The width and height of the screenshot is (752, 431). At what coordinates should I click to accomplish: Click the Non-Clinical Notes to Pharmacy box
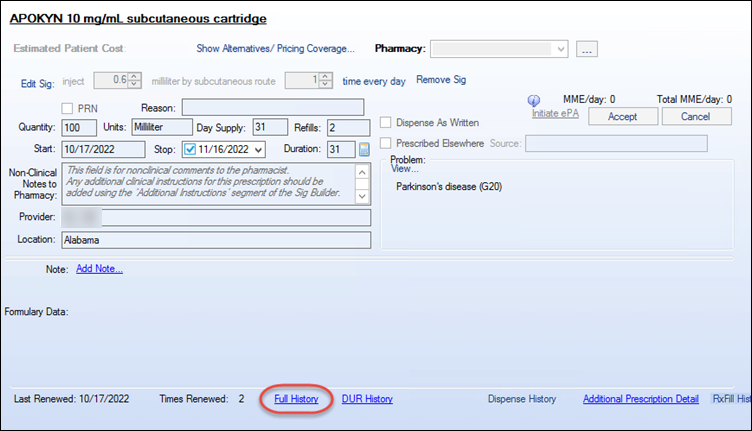pyautogui.click(x=216, y=184)
